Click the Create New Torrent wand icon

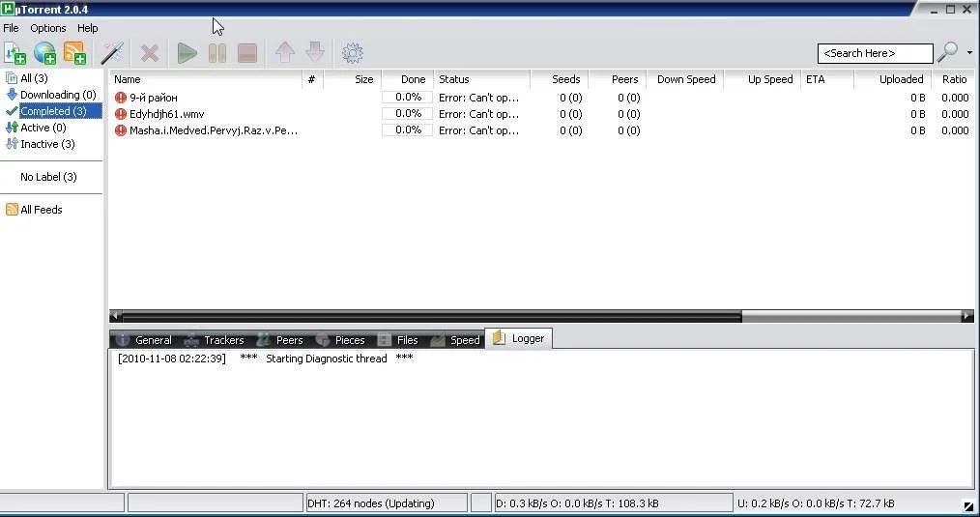click(x=112, y=53)
